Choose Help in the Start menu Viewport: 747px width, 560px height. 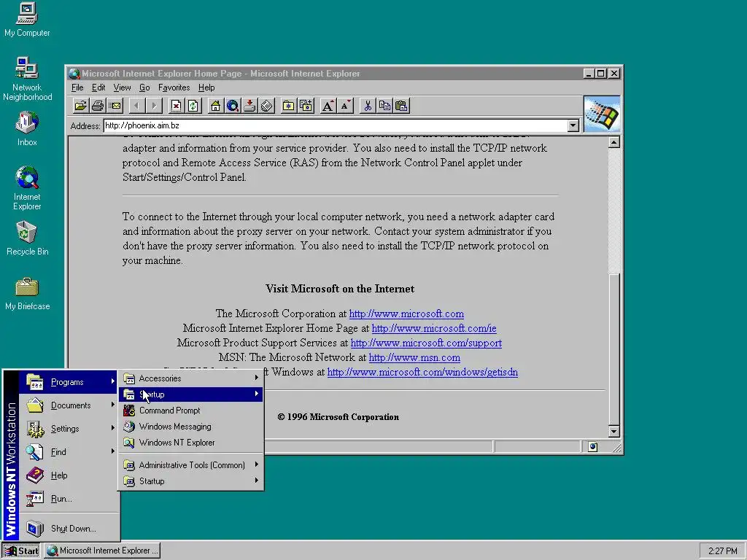pyautogui.click(x=69, y=475)
